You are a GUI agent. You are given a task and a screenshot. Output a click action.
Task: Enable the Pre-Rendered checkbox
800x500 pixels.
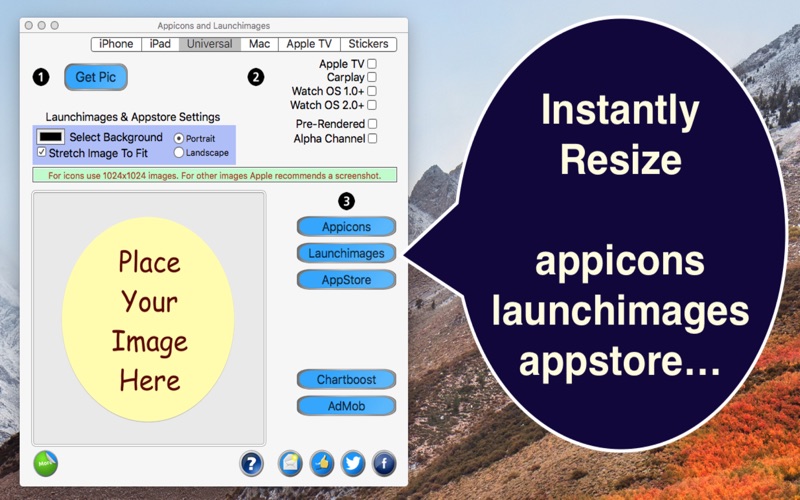372,123
